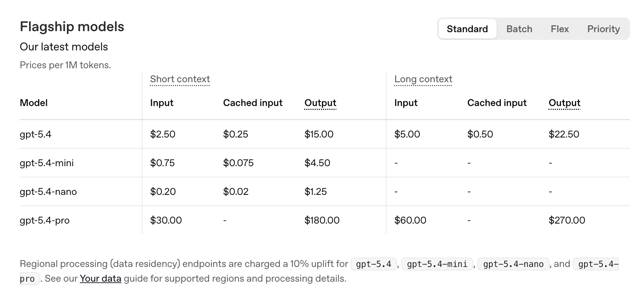Click the gpt-5.4-mini code tag in footnote
Viewport: 644px width, 289px height.
(437, 264)
